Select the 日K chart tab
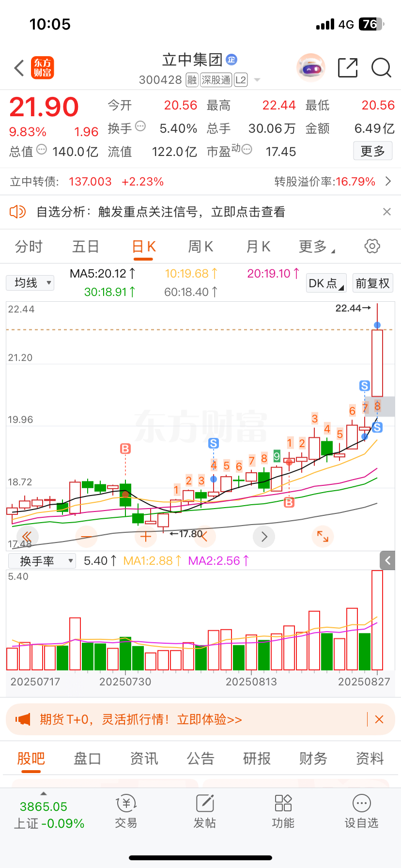This screenshot has height=868, width=401. click(x=144, y=247)
